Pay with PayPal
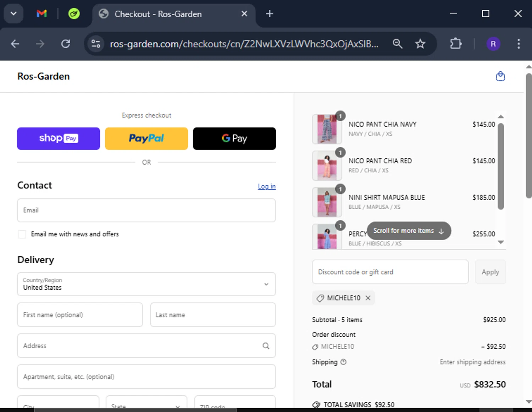This screenshot has height=412, width=532. tap(146, 139)
